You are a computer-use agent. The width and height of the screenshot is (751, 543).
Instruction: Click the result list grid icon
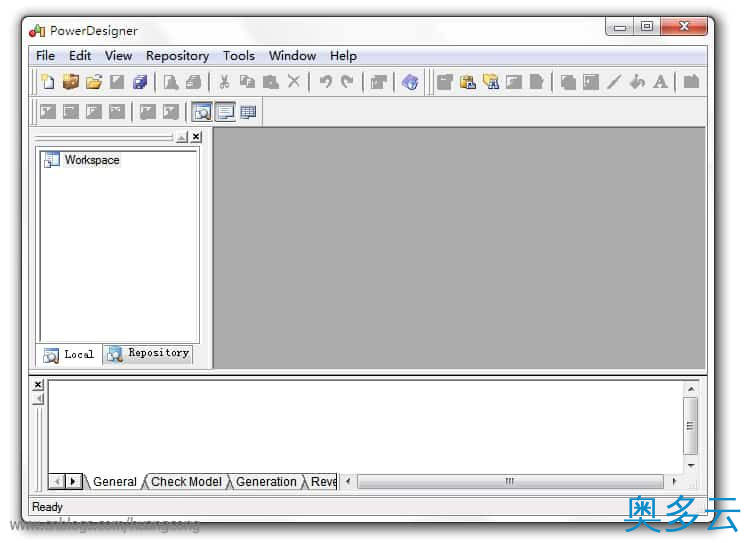pyautogui.click(x=248, y=112)
